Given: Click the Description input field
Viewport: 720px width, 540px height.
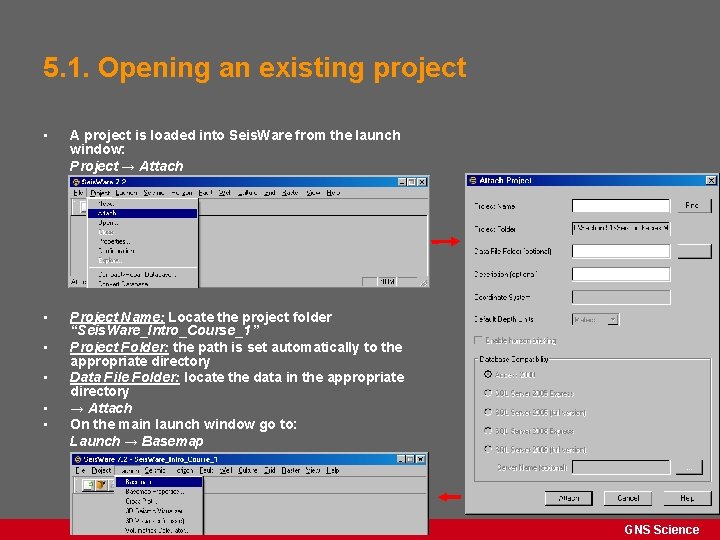Looking at the screenshot, I should click(621, 274).
